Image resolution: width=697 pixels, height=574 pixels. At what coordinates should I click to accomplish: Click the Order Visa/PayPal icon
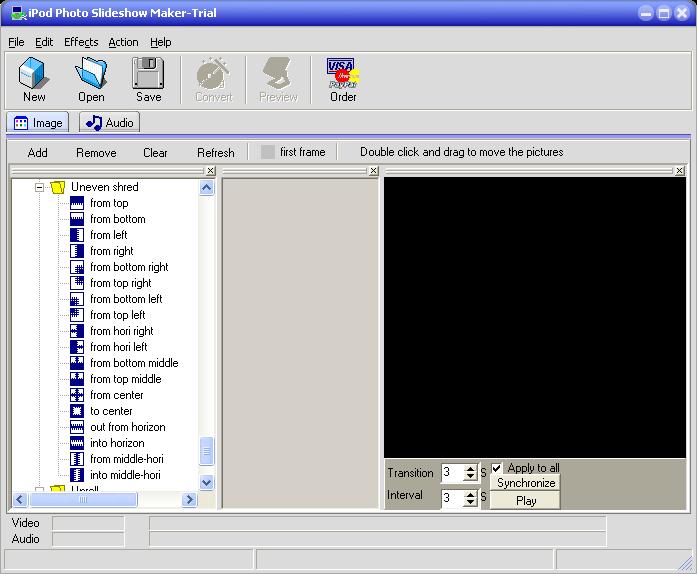[343, 76]
